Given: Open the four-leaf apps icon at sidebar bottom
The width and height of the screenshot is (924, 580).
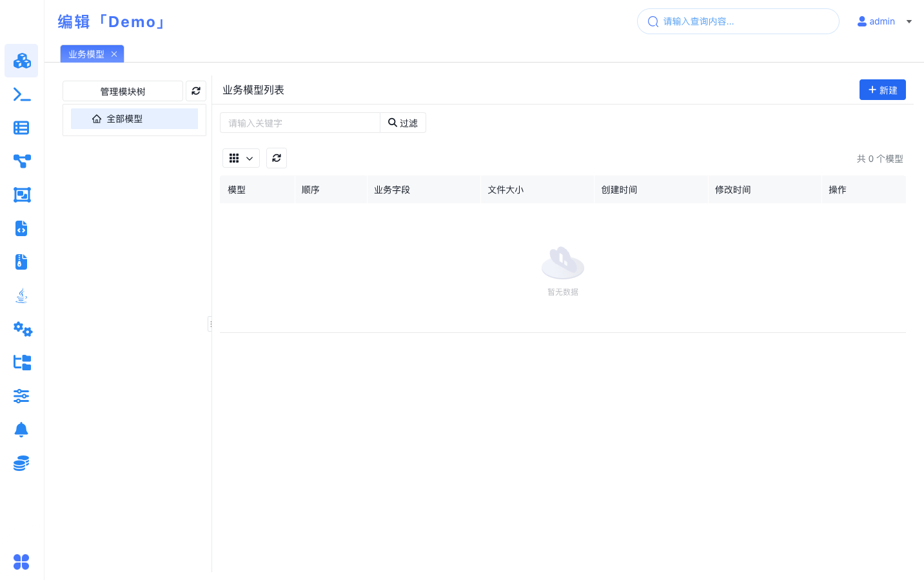Looking at the screenshot, I should pyautogui.click(x=21, y=562).
